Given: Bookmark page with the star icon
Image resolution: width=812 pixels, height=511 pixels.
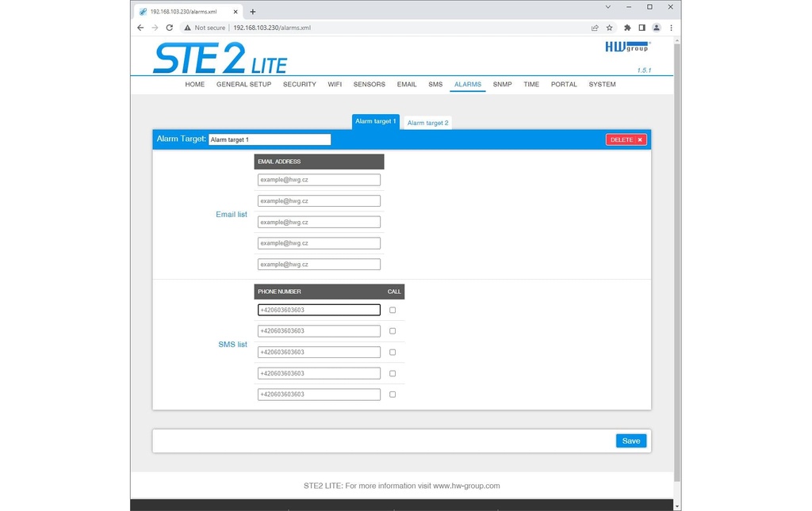Looking at the screenshot, I should 610,28.
